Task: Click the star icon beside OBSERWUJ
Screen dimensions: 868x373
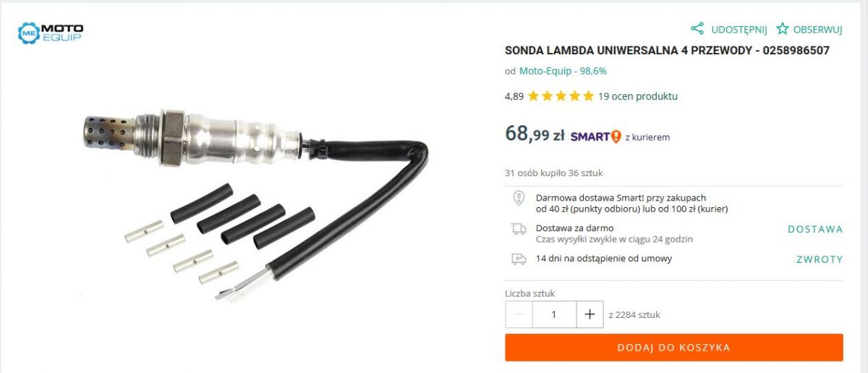Action: coord(783,29)
